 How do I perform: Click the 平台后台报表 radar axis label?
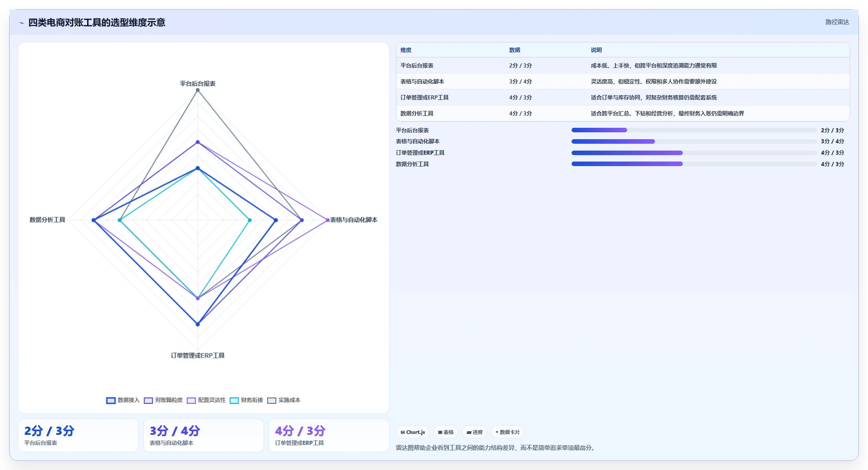[198, 84]
